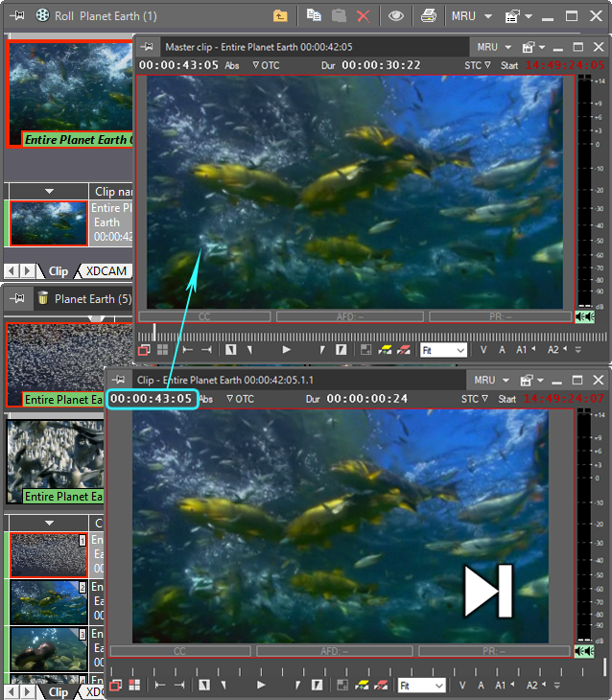Open the Fit zoom dropdown in Master clip viewer
The width and height of the screenshot is (612, 700).
coord(443,351)
